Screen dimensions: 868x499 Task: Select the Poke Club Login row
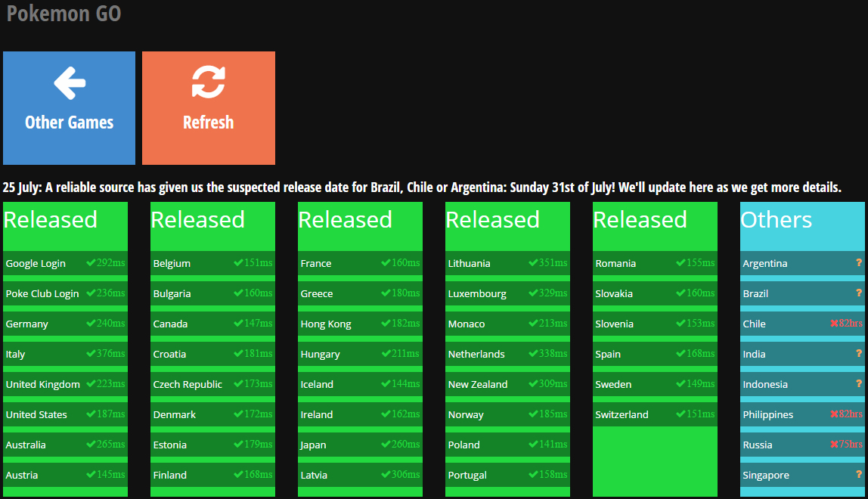[x=65, y=293]
